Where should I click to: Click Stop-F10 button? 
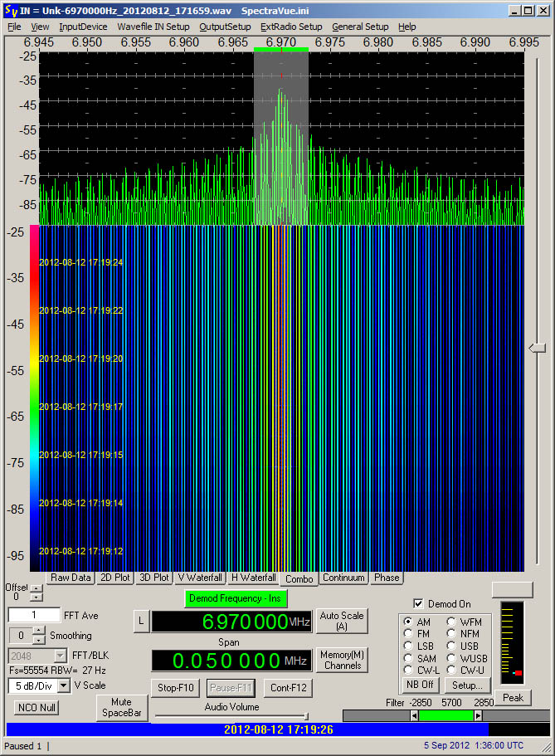(176, 688)
